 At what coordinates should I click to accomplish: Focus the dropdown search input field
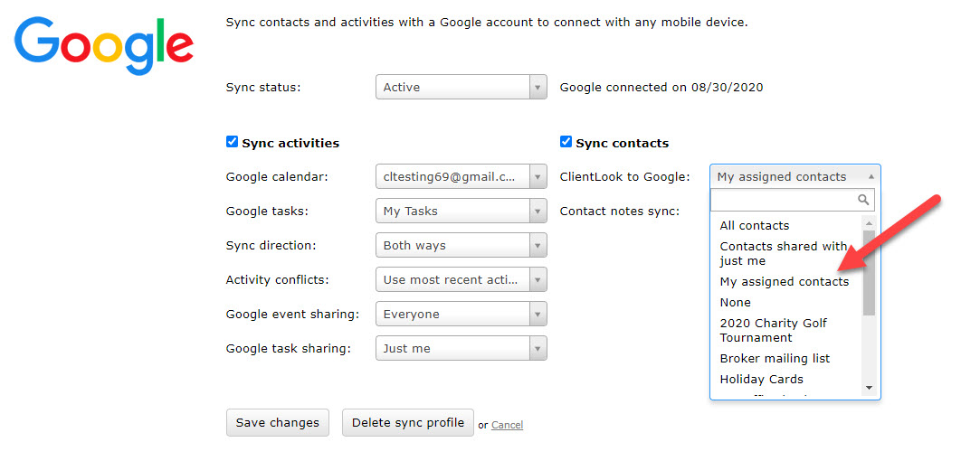pyautogui.click(x=793, y=200)
